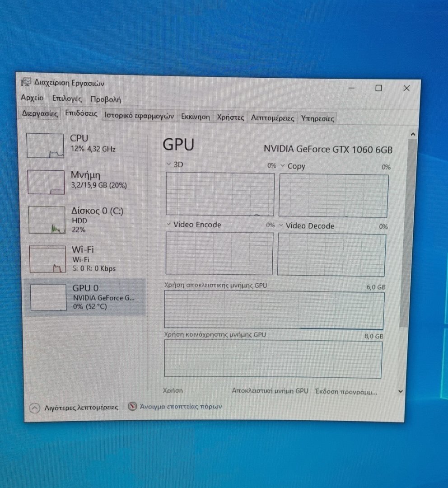Click the shared GPU memory graph

coord(273,359)
